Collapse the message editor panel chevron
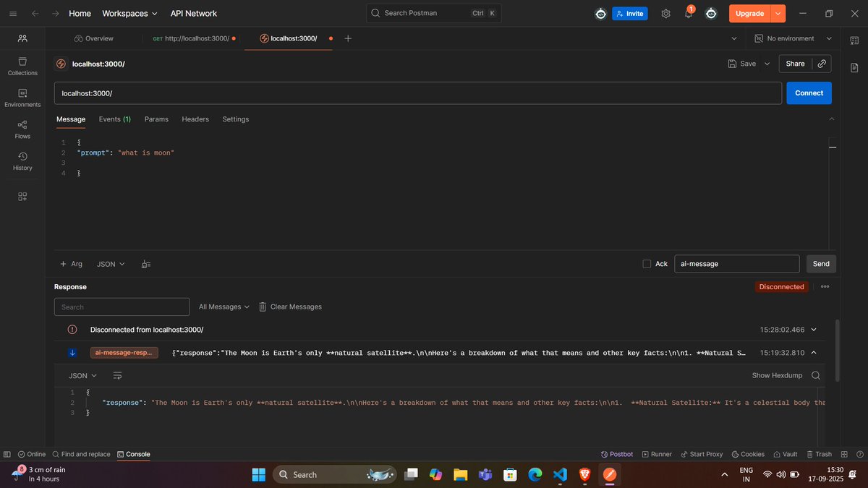The image size is (868, 488). 831,119
